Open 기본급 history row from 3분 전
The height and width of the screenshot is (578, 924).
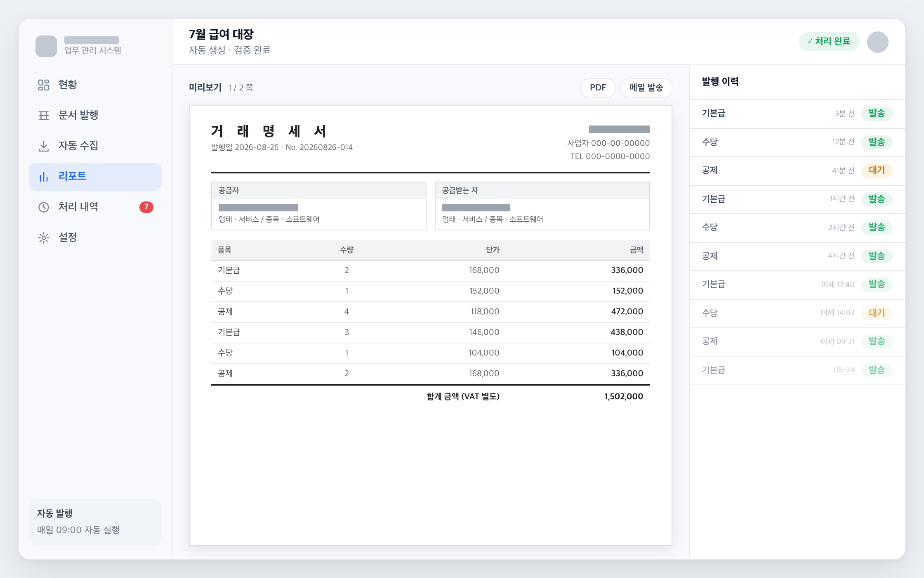[797, 114]
